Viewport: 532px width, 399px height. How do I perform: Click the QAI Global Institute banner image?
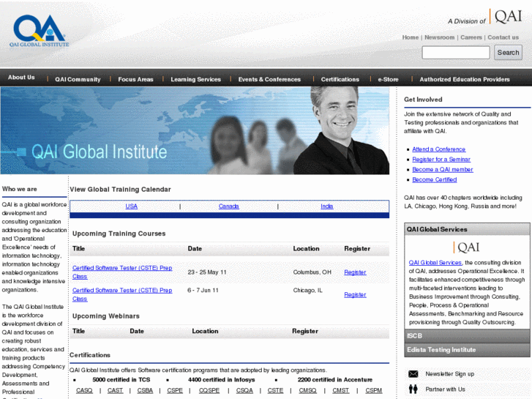195,130
